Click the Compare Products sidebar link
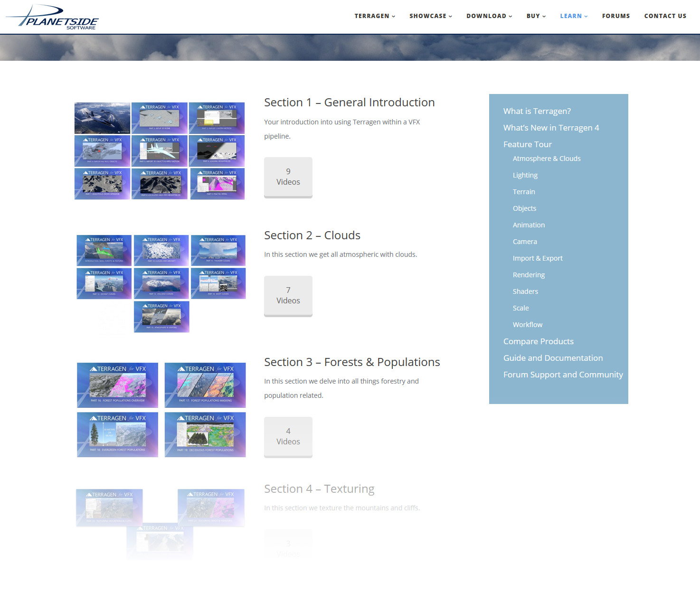 tap(538, 341)
